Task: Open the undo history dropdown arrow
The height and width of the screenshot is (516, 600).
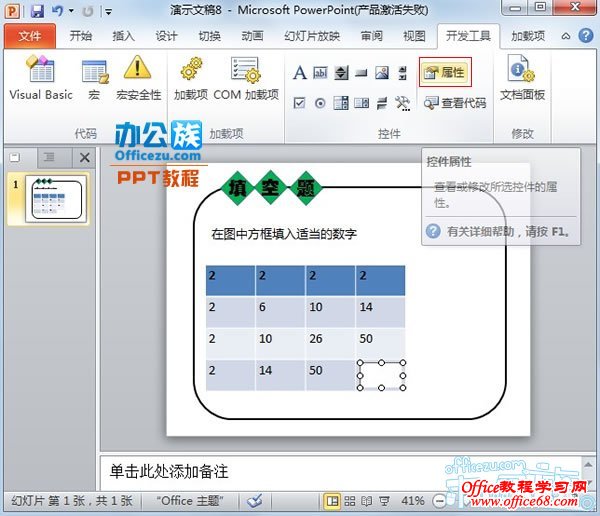Action: 72,11
